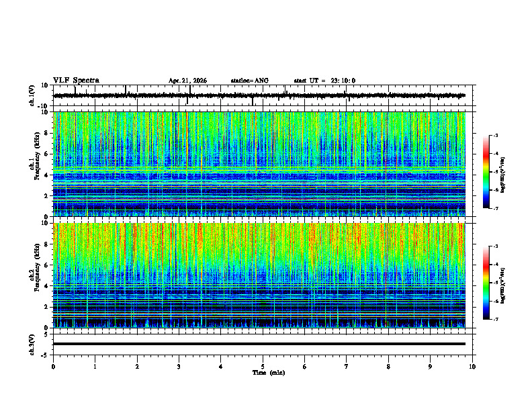This screenshot has height=411, width=532.
Task: Click the ch.1(V) waveform axis label
Action: pyautogui.click(x=32, y=95)
